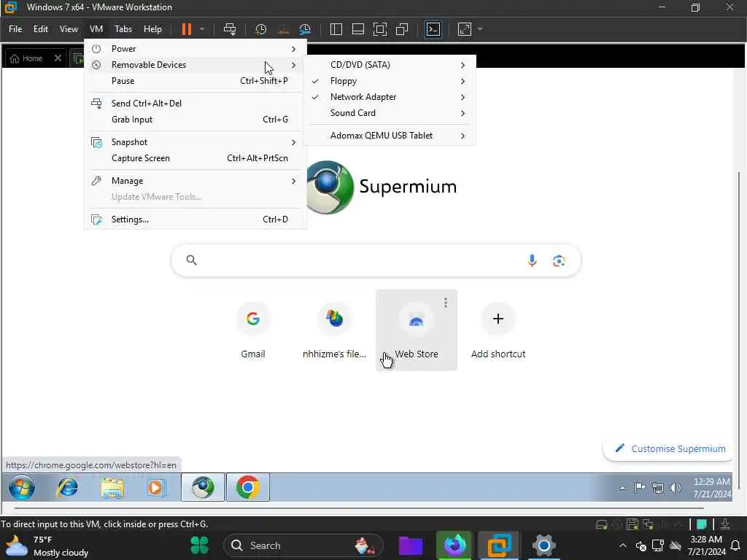Click the Send Ctrl+Alt+Del toolbar icon
The height and width of the screenshot is (560, 747).
tap(230, 29)
